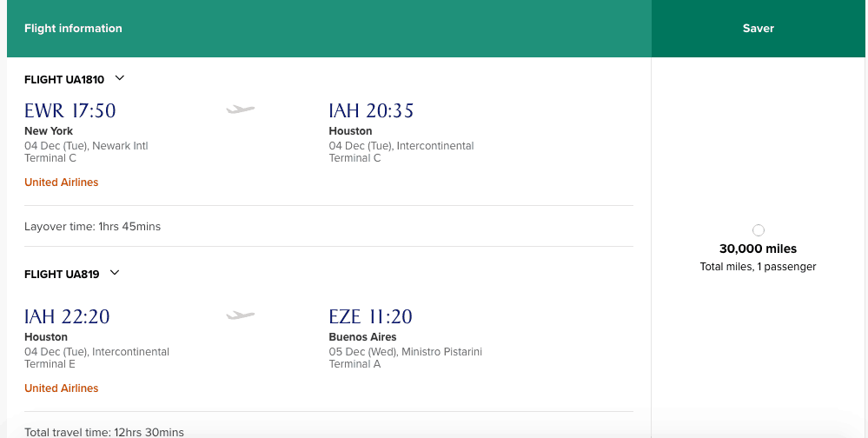The image size is (868, 438).
Task: Click the FLIGHT UA1810 label
Action: 64,80
